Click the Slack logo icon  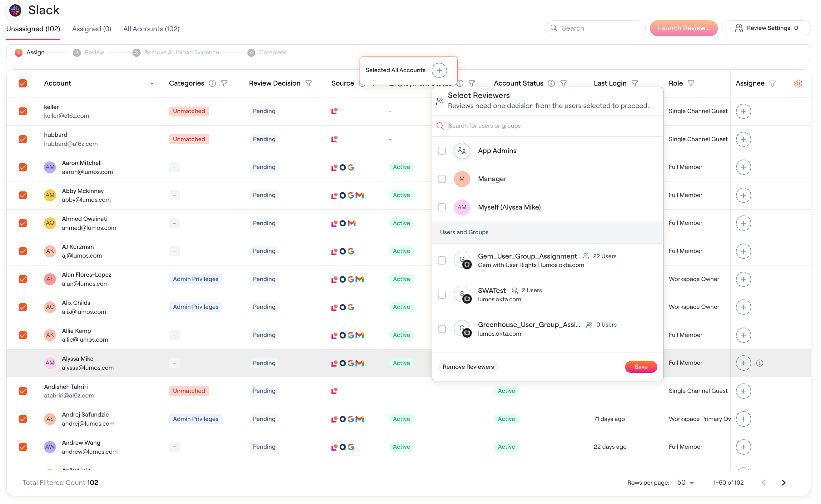click(15, 10)
